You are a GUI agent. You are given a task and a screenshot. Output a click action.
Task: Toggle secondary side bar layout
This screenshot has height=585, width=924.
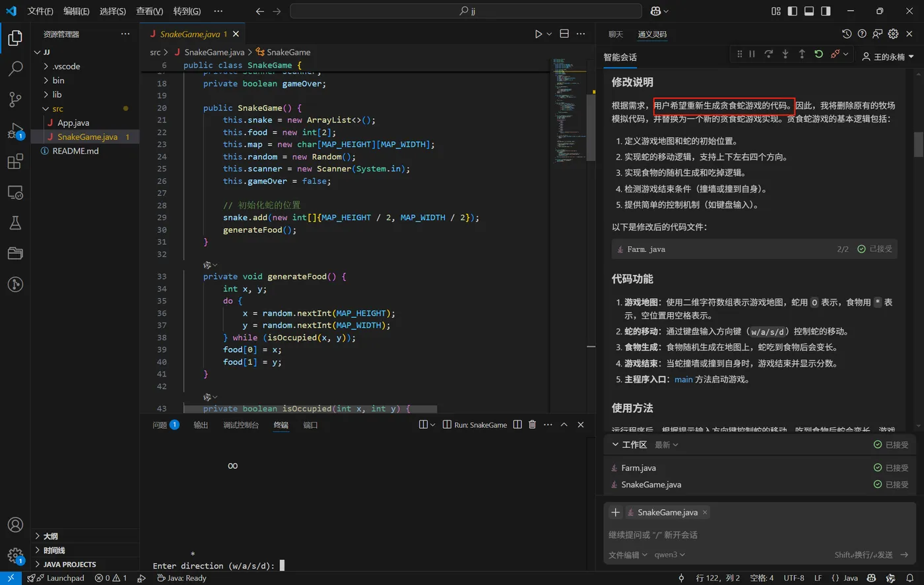point(826,11)
